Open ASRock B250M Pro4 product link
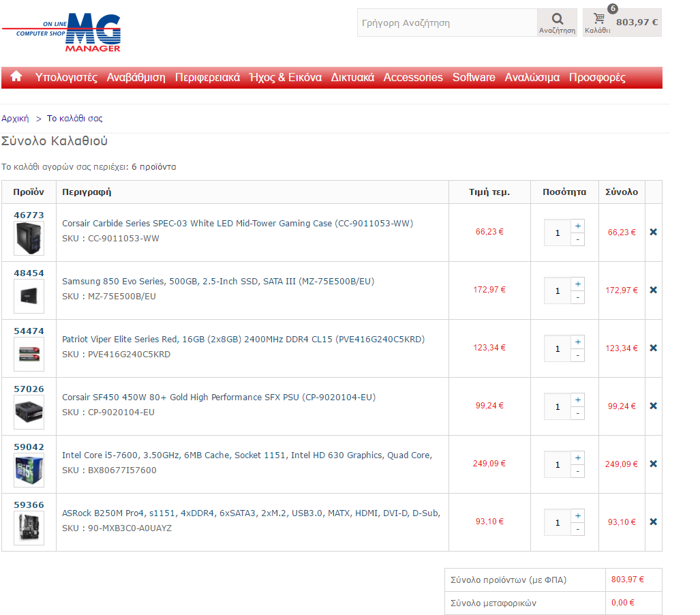The width and height of the screenshot is (700, 615). coord(251,513)
